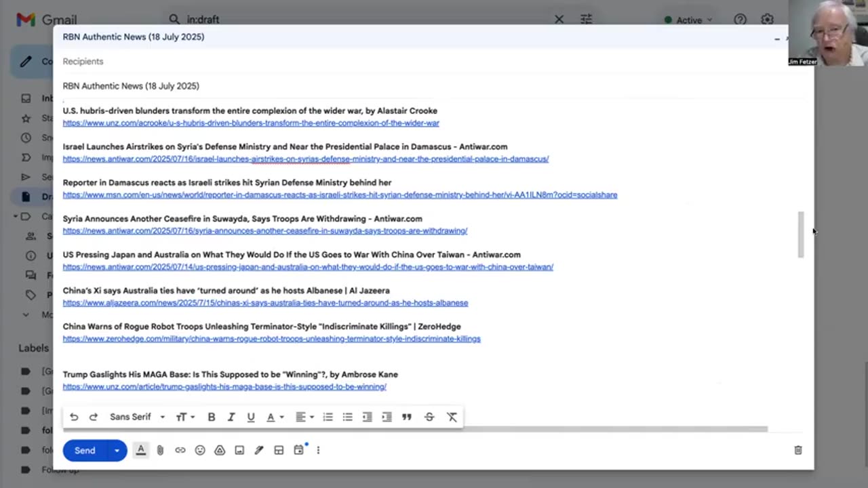Screen dimensions: 868x488
Task: Open msn link about reporter in Damascus
Action: 340,195
